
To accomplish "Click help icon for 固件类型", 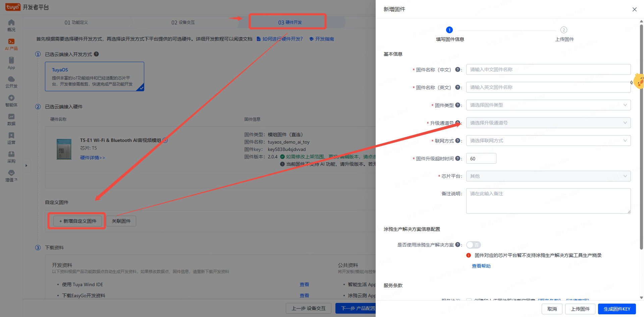I will tap(458, 105).
